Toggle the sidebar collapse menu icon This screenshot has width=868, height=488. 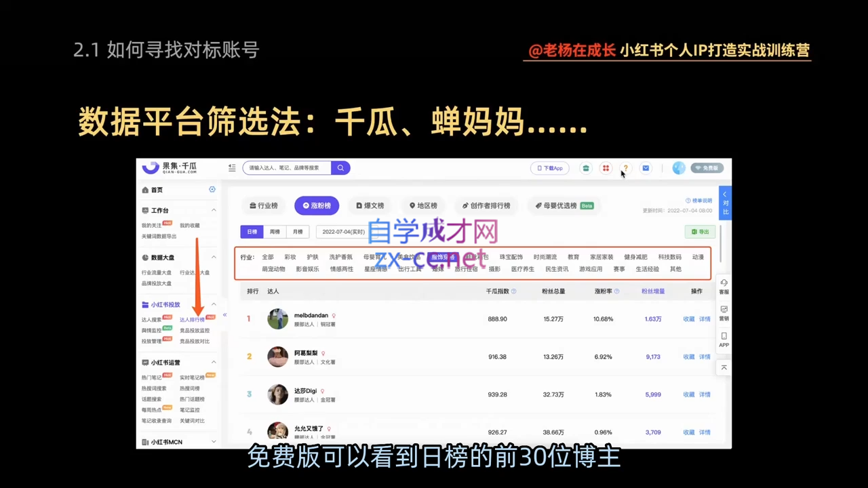coord(232,168)
